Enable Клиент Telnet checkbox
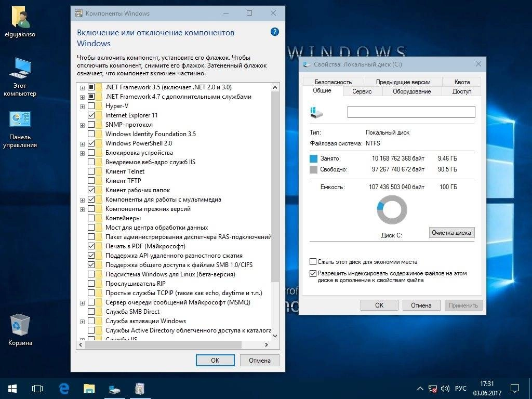Screen dimensions: 532x399 click(x=91, y=171)
